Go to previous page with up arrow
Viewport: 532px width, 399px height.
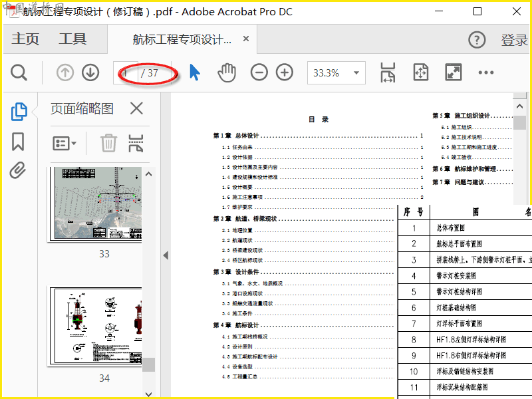[x=65, y=72]
